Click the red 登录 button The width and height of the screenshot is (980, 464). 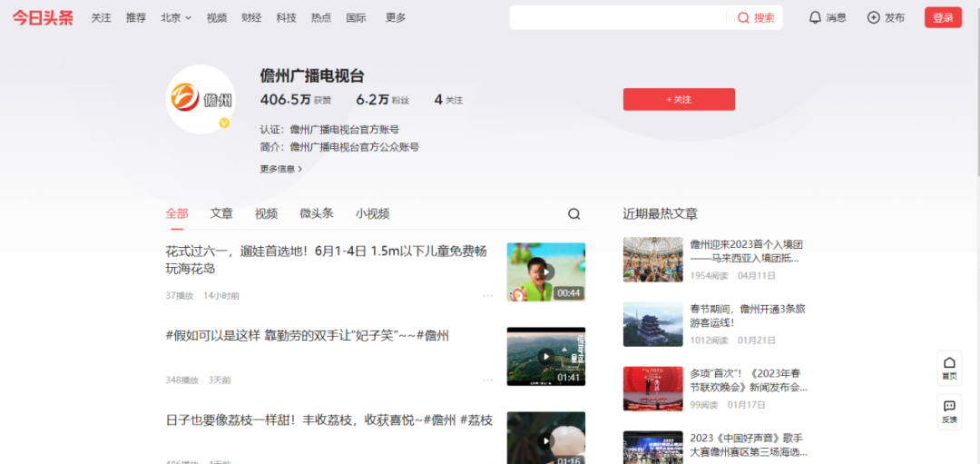tap(943, 17)
